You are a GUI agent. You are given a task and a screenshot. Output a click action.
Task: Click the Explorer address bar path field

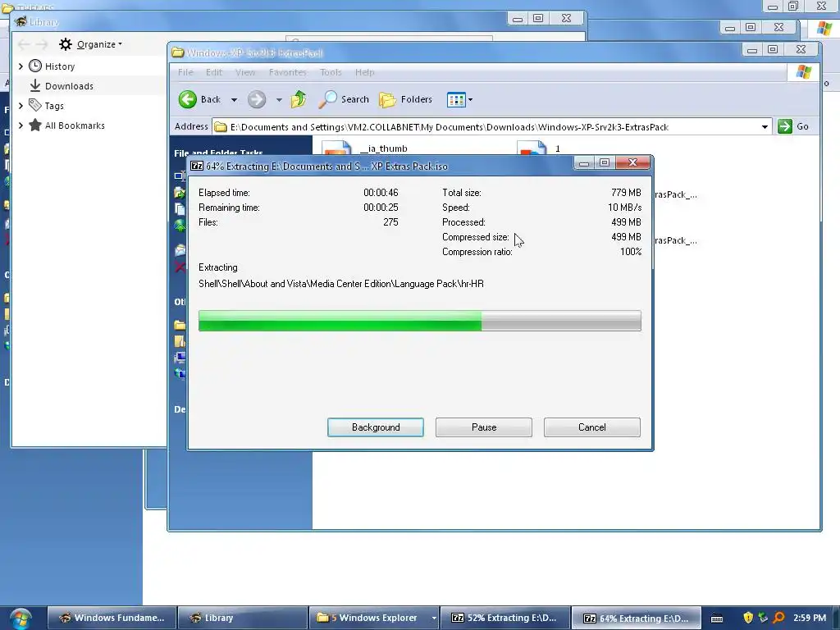pos(492,127)
